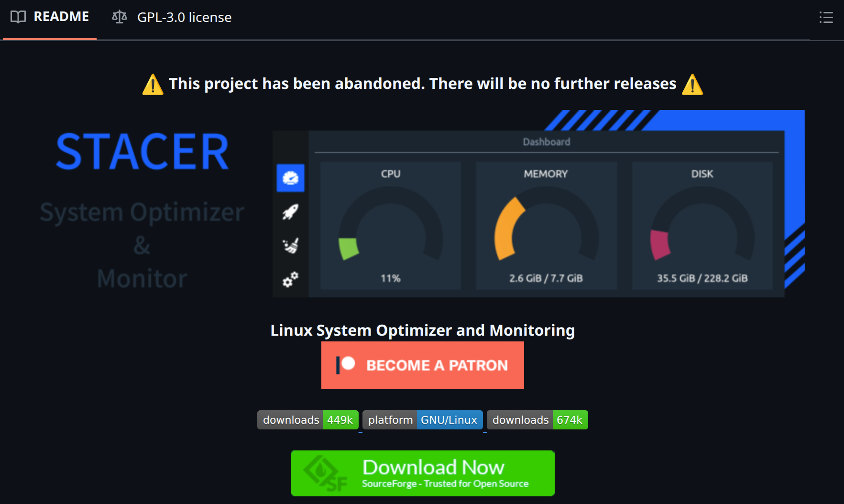The image size is (844, 504).
Task: Click the broom System Cleaner icon
Action: click(290, 245)
